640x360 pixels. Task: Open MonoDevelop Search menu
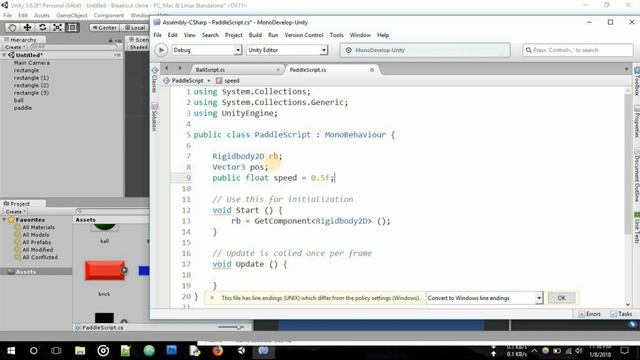(x=210, y=35)
